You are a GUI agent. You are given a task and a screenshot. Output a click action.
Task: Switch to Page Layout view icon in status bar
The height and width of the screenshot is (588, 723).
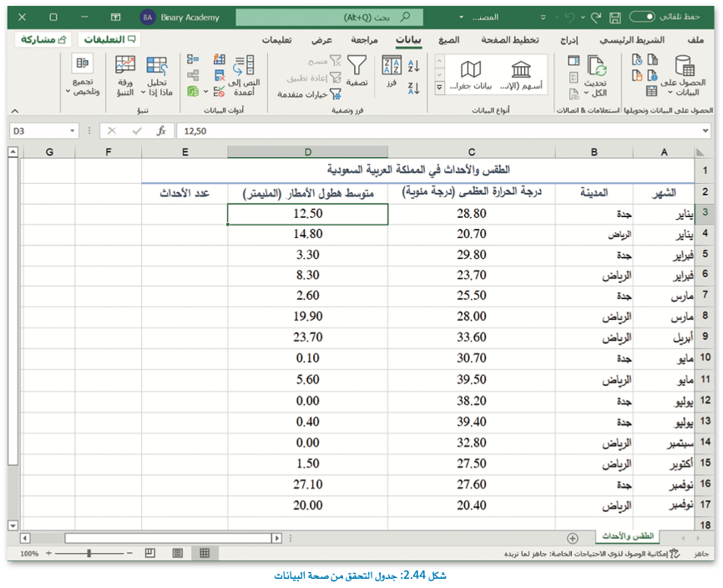[178, 553]
